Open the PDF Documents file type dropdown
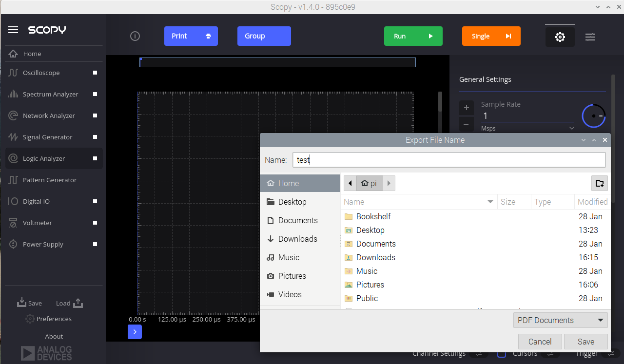The height and width of the screenshot is (364, 624). (x=561, y=320)
